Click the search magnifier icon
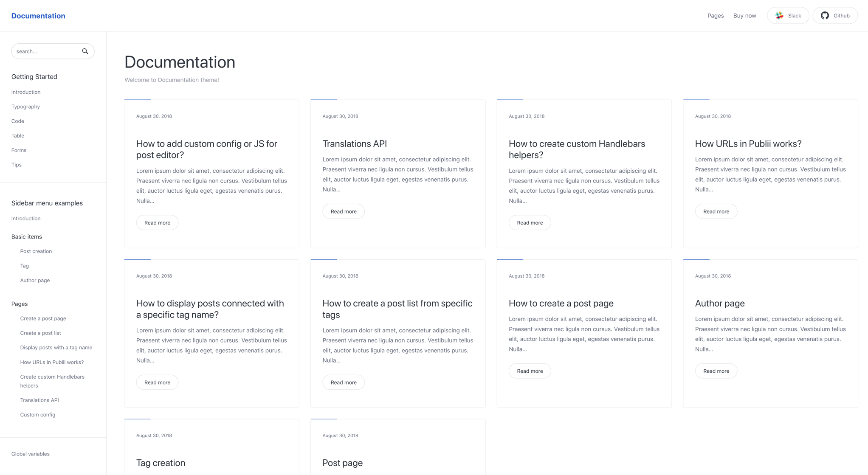 tap(85, 51)
